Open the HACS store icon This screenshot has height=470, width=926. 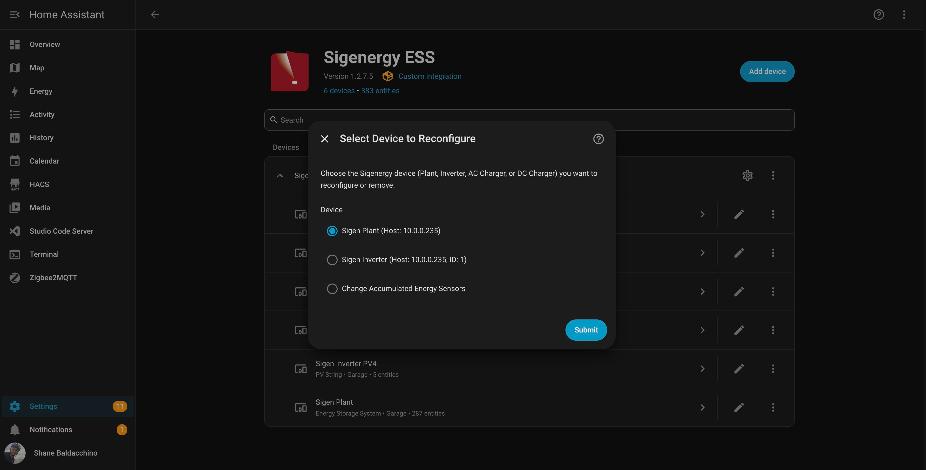point(15,184)
